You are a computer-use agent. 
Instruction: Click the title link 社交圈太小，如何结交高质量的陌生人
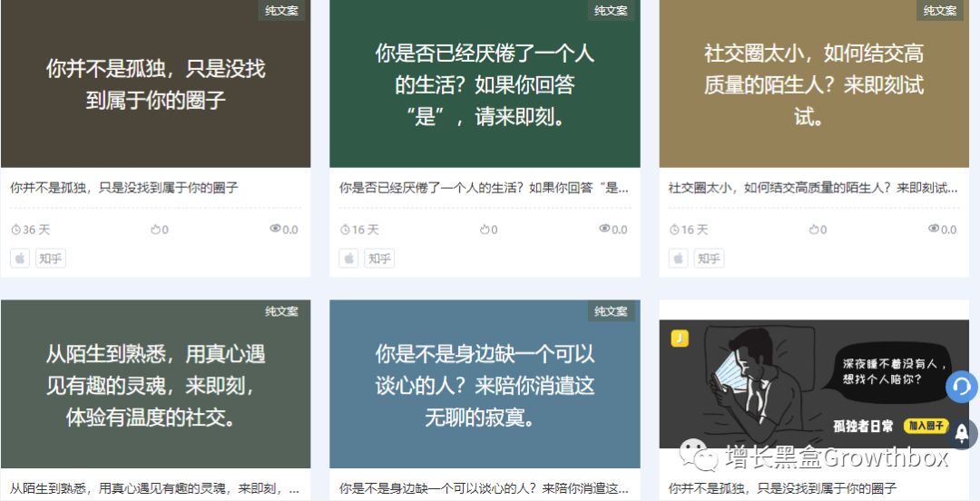(812, 188)
